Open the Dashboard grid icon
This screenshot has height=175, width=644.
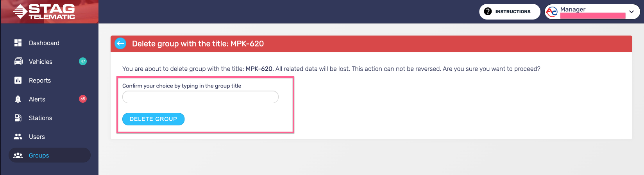click(18, 43)
